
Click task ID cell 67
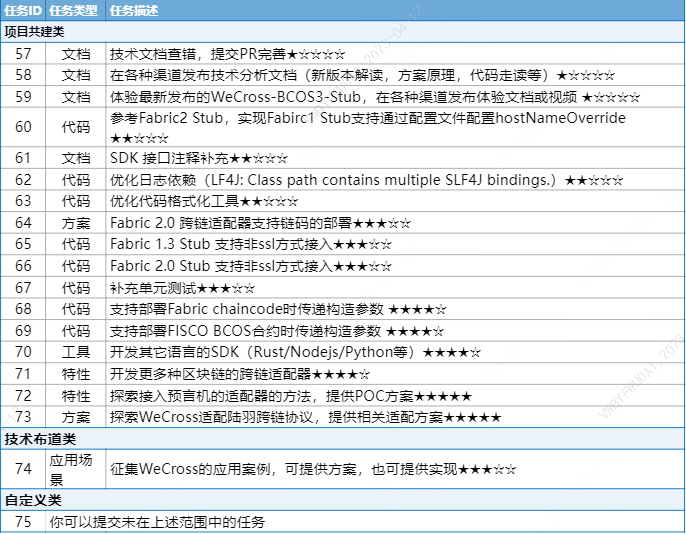point(23,288)
